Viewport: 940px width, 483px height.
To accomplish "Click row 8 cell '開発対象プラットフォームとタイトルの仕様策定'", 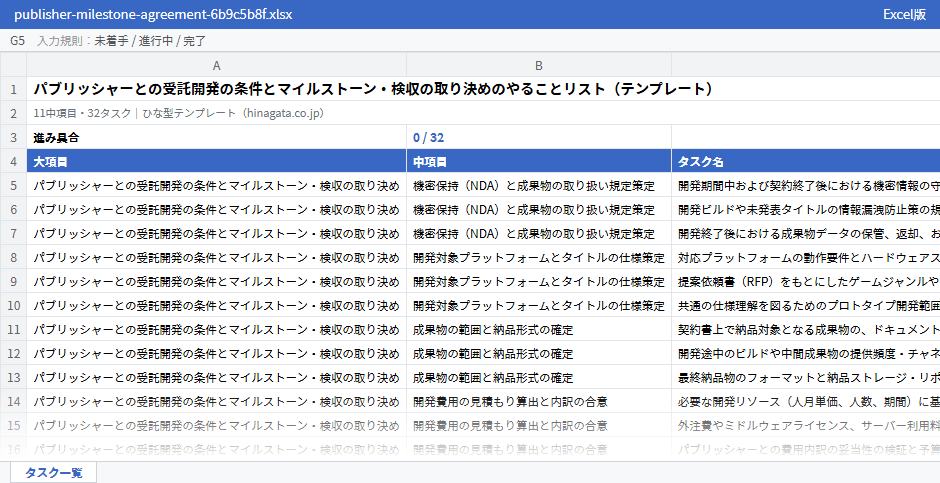I will [x=539, y=257].
